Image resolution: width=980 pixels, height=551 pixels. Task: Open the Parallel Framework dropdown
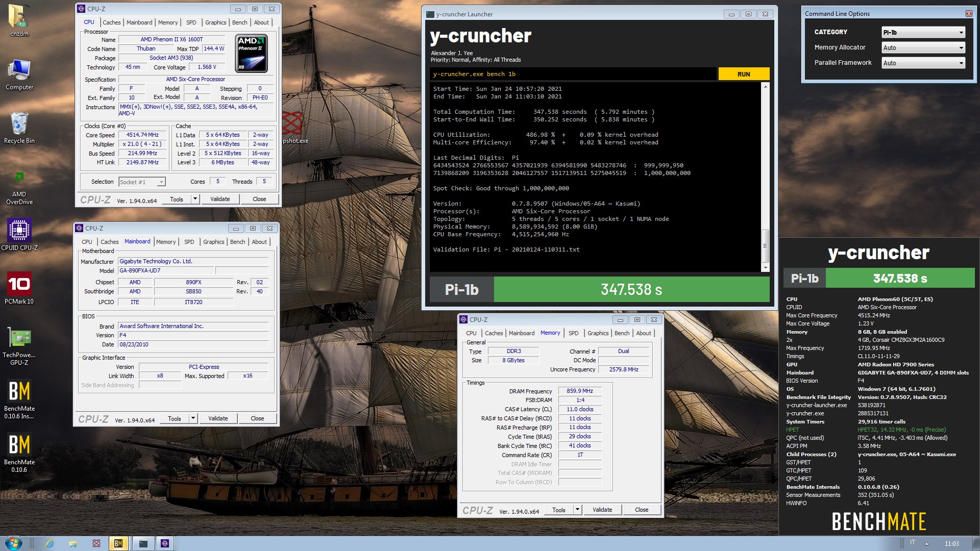pos(923,63)
